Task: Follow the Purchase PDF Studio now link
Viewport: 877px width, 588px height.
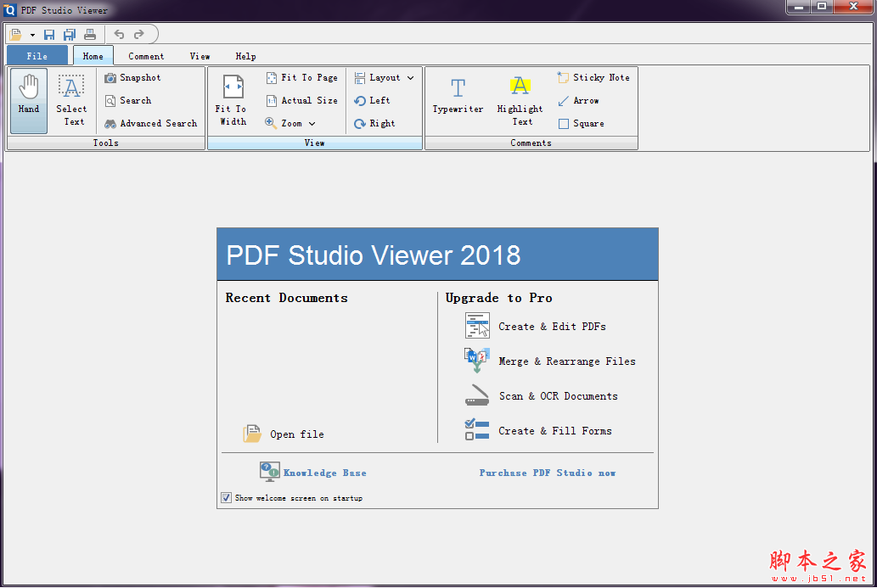Action: point(548,473)
